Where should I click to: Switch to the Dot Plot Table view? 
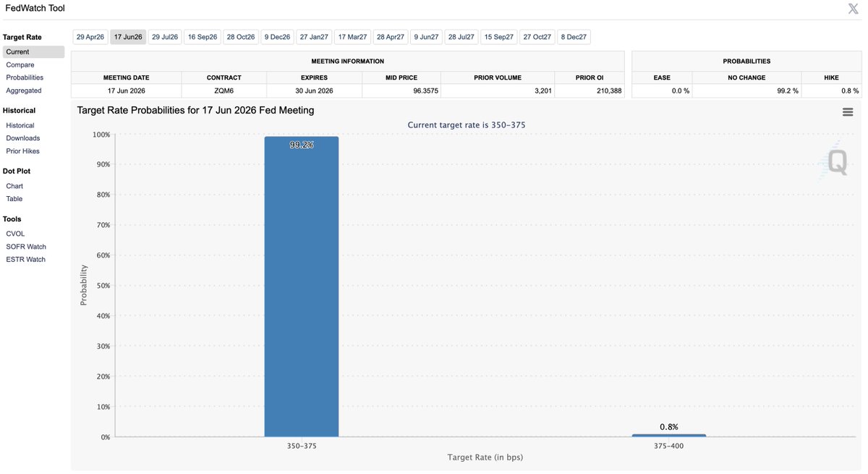[x=14, y=198]
